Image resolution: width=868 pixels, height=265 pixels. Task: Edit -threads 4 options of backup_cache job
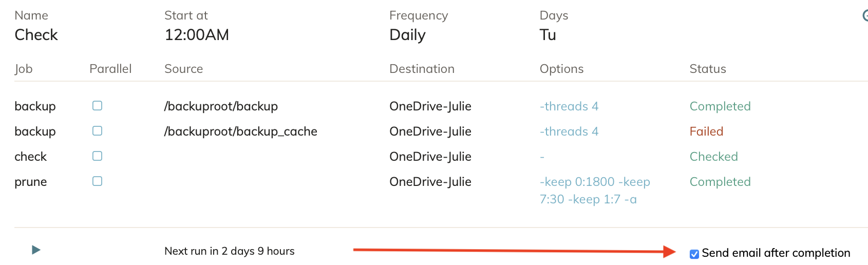pyautogui.click(x=569, y=131)
